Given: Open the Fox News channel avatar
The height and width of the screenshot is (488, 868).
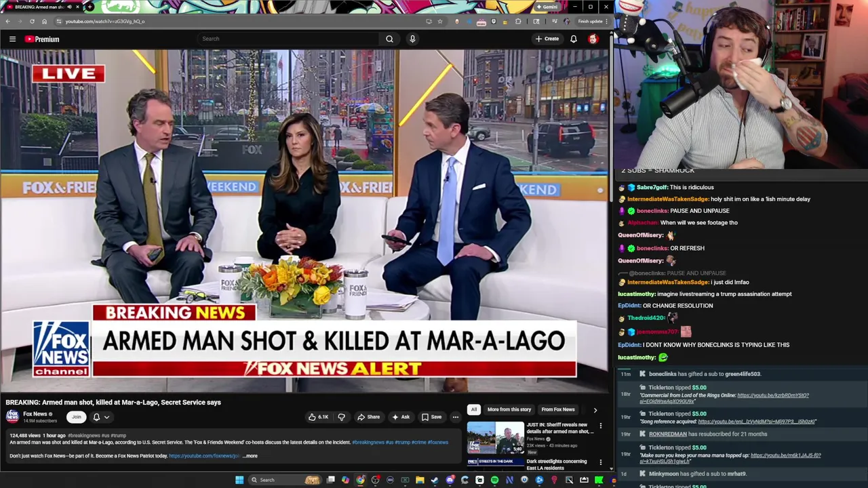Looking at the screenshot, I should point(12,416).
